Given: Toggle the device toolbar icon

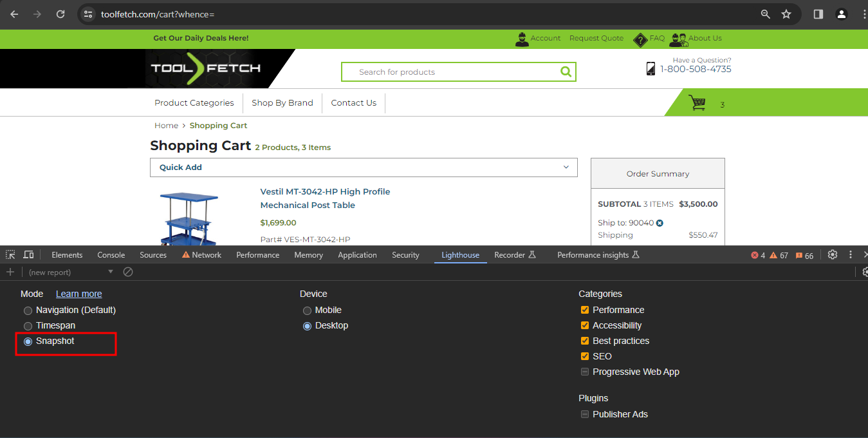Looking at the screenshot, I should (x=28, y=255).
